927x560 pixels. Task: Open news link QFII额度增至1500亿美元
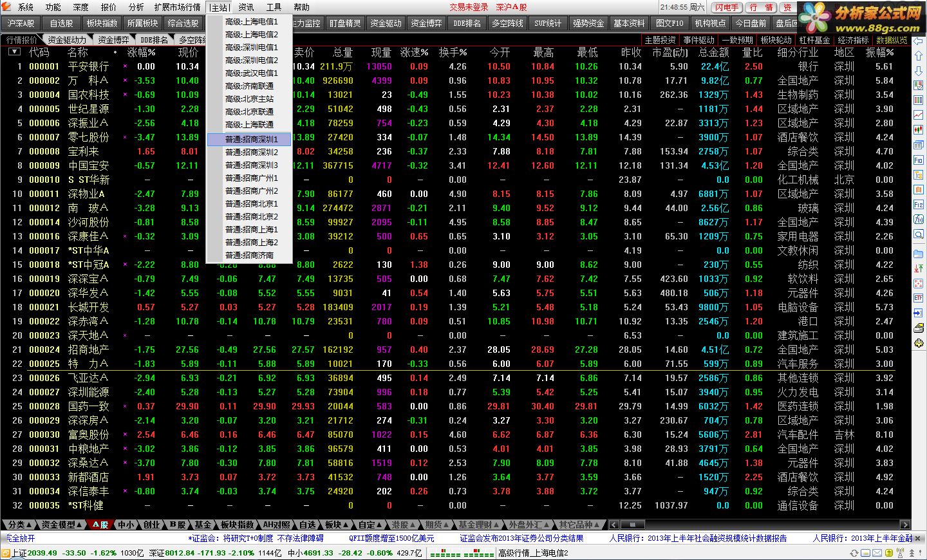(391, 538)
